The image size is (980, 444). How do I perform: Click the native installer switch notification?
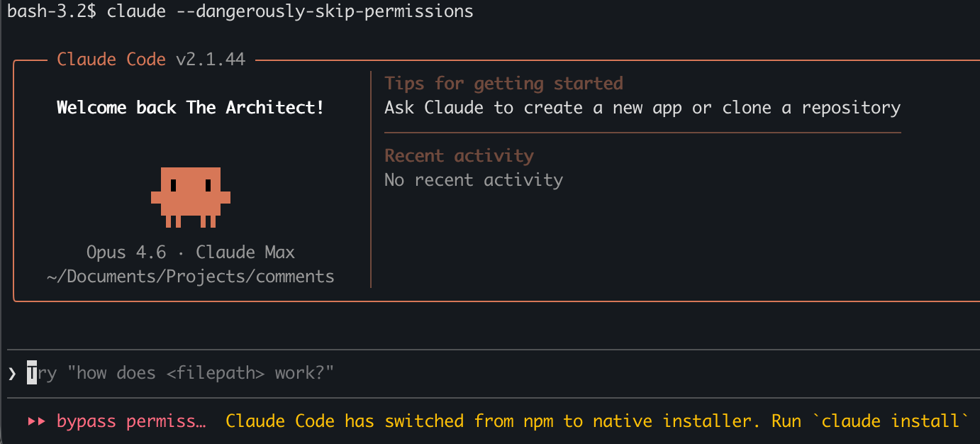pyautogui.click(x=496, y=421)
